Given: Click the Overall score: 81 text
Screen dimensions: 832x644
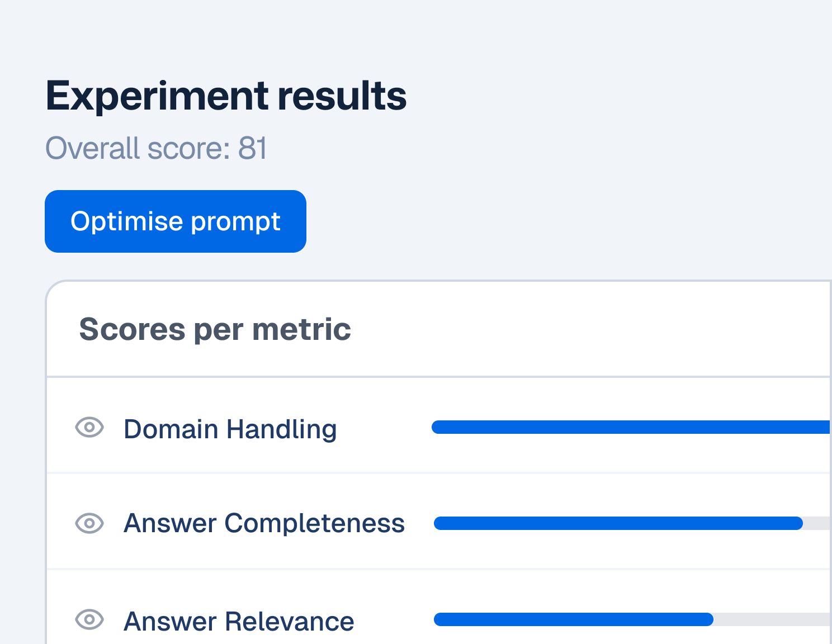Looking at the screenshot, I should [156, 148].
